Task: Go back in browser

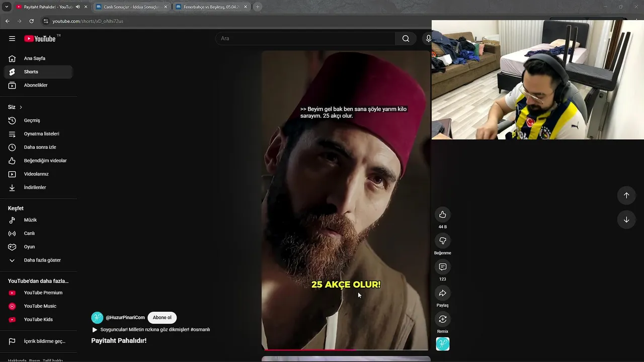Action: point(7,21)
